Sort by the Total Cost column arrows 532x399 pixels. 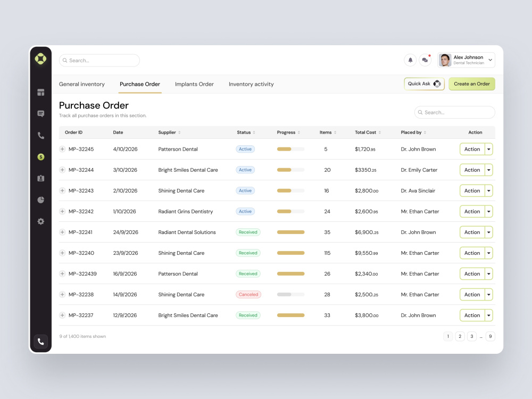pyautogui.click(x=380, y=132)
